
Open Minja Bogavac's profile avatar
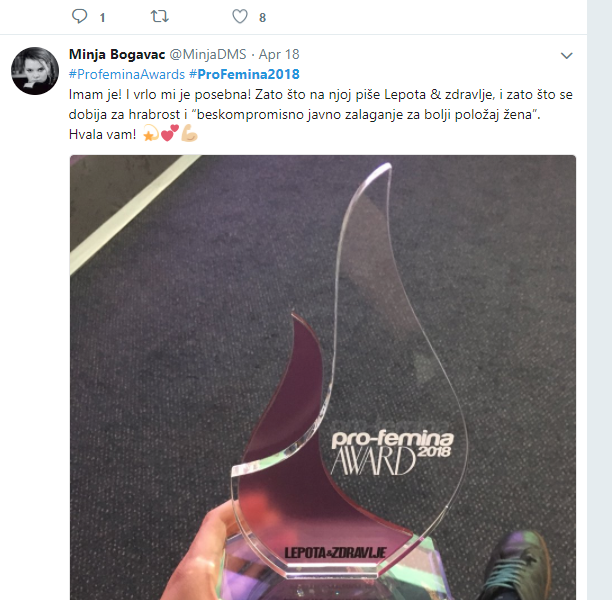35,71
